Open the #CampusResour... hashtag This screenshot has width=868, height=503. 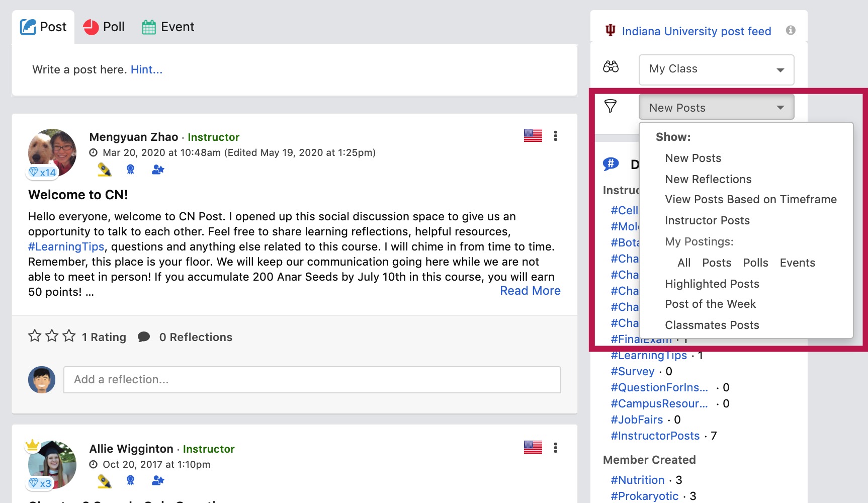[659, 404]
